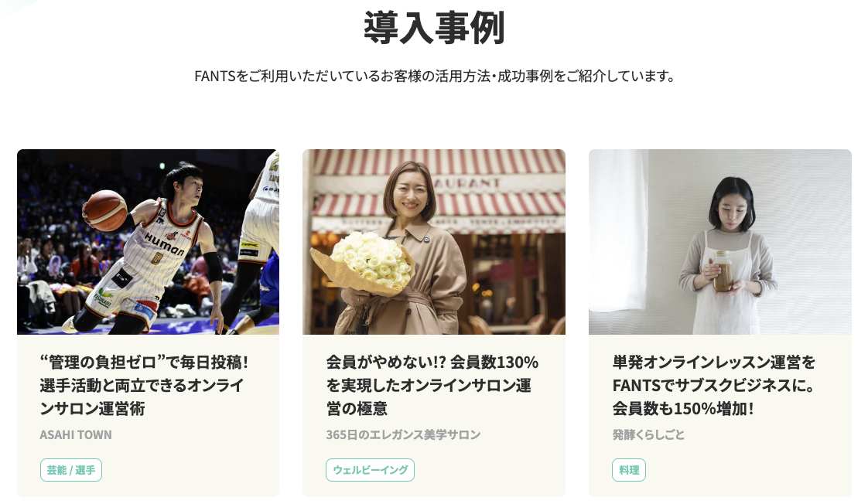The width and height of the screenshot is (868, 504).
Task: Click the glass jar held by woman
Action: (x=722, y=271)
